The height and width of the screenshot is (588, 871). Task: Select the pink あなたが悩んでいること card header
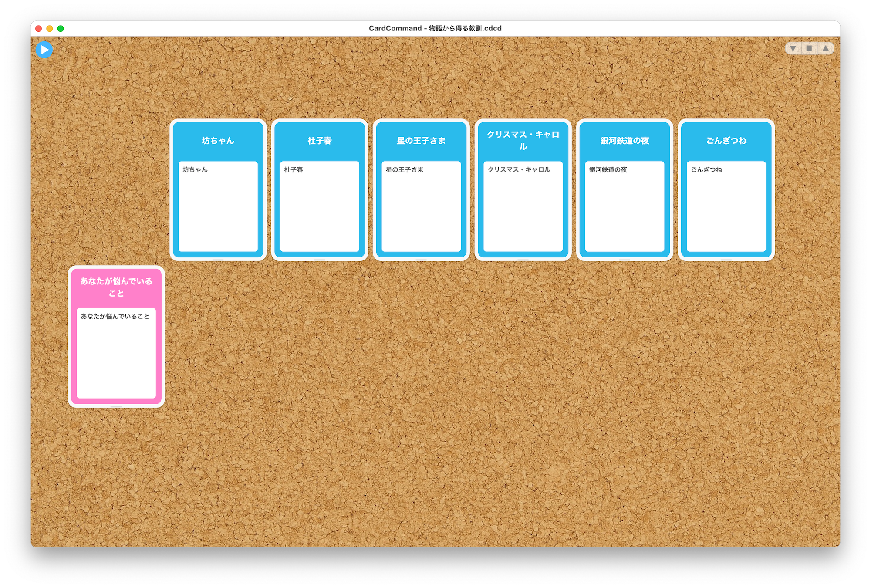pyautogui.click(x=116, y=287)
